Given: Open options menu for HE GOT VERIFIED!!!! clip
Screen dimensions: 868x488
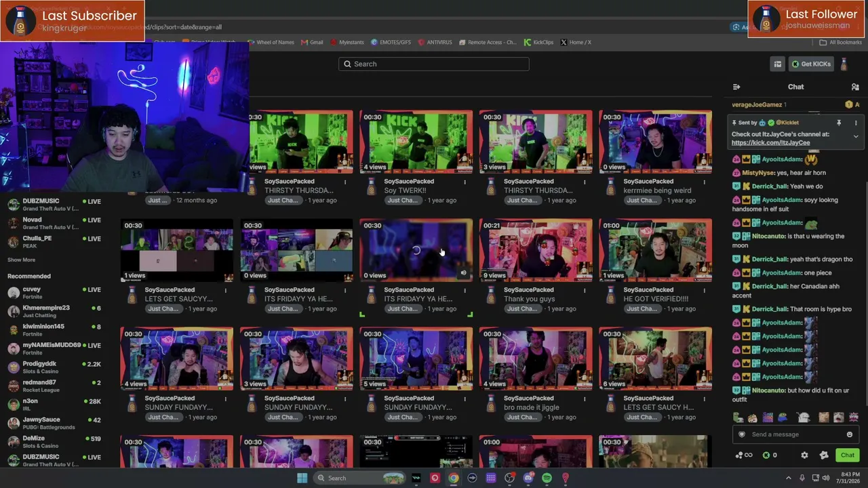Looking at the screenshot, I should [704, 290].
